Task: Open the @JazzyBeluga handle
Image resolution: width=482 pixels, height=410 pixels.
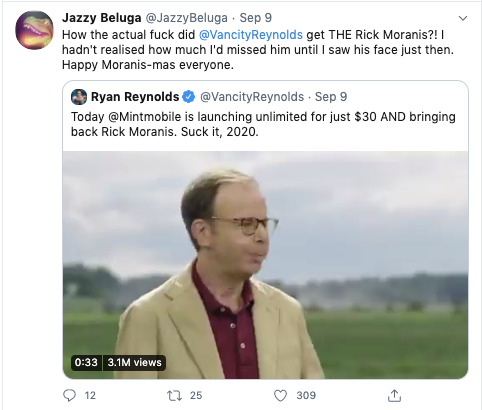Action: coord(186,18)
